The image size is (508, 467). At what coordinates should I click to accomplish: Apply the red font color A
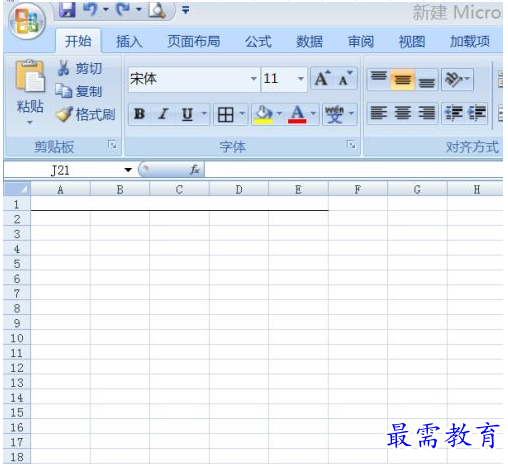coord(297,114)
